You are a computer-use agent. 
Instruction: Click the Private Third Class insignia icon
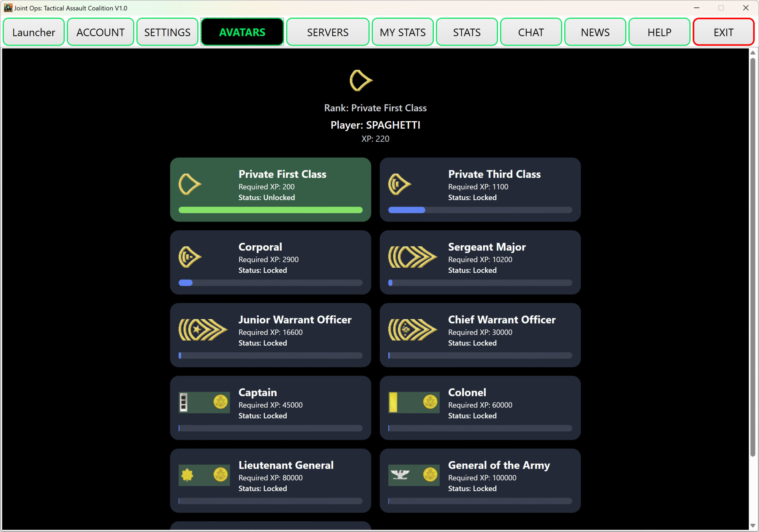coord(399,184)
